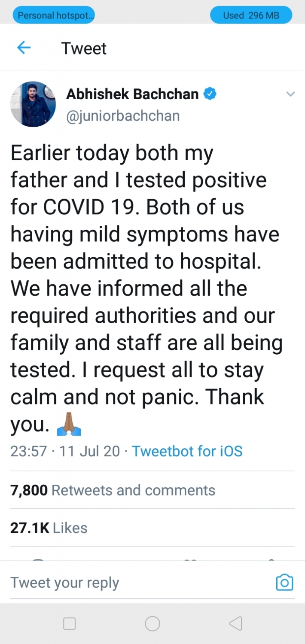Tap the blue verified badge
This screenshot has height=644, width=305.
click(x=209, y=94)
